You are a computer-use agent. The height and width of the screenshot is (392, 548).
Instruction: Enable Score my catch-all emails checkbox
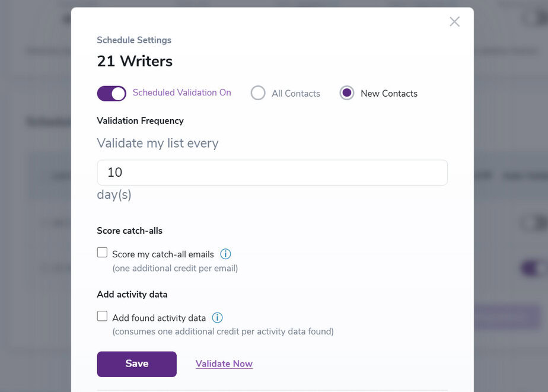click(x=102, y=252)
